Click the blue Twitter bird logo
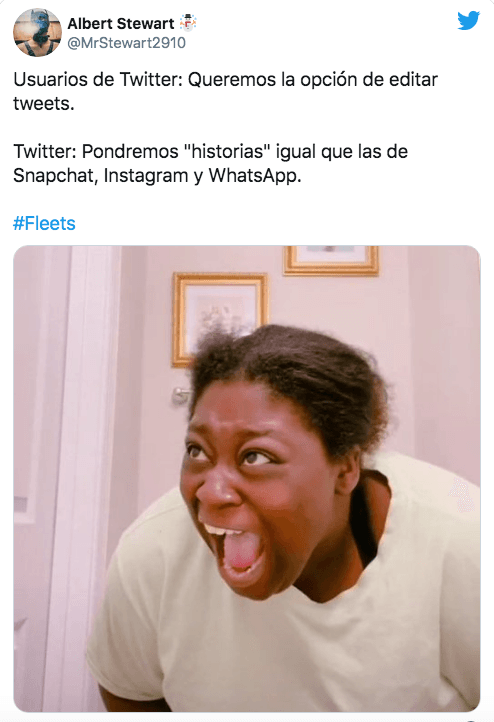Viewport: 494px width, 722px height. [469, 21]
